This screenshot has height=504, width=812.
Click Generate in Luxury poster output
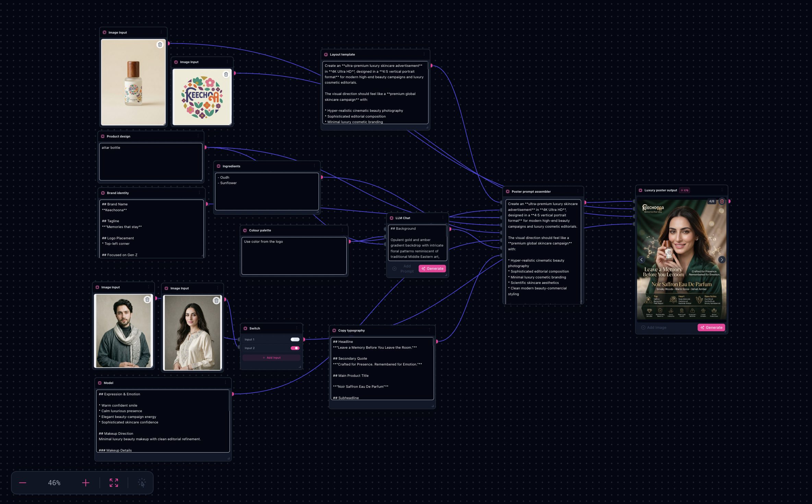pyautogui.click(x=711, y=327)
